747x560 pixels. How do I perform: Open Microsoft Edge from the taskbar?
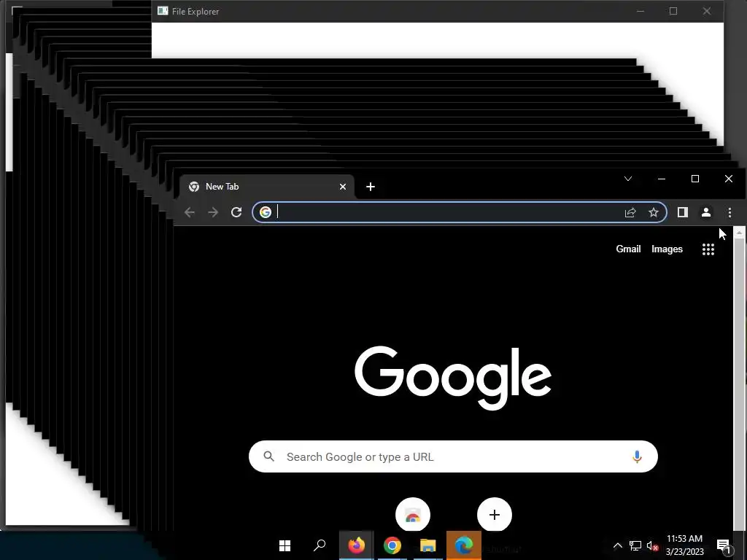tap(463, 545)
